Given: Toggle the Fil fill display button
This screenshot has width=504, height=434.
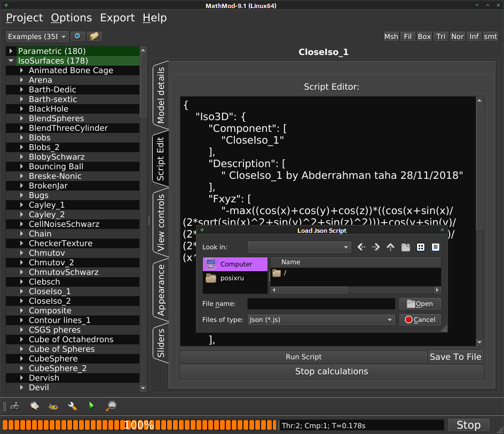Looking at the screenshot, I should tap(407, 36).
